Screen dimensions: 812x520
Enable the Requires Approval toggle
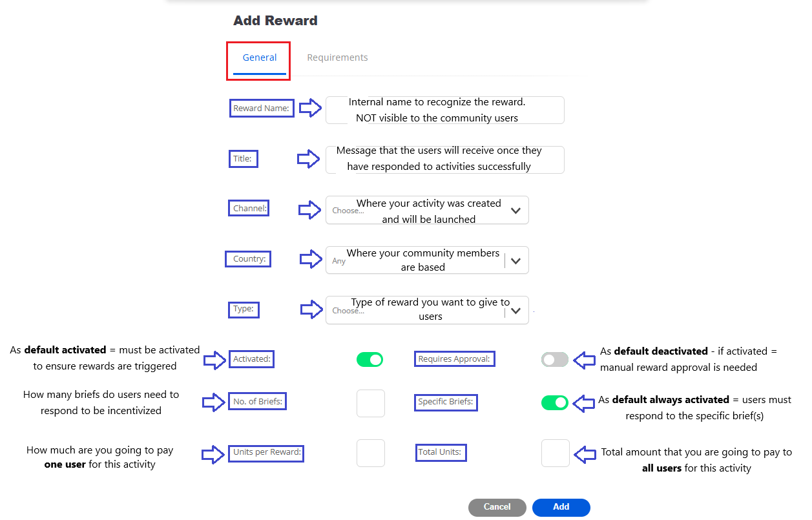(x=555, y=360)
